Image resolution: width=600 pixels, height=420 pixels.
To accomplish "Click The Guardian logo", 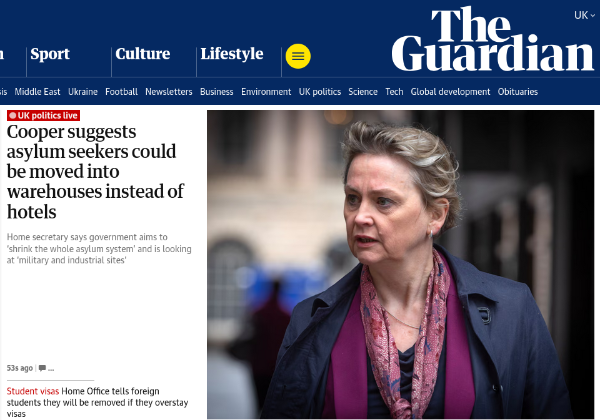I will [493, 39].
